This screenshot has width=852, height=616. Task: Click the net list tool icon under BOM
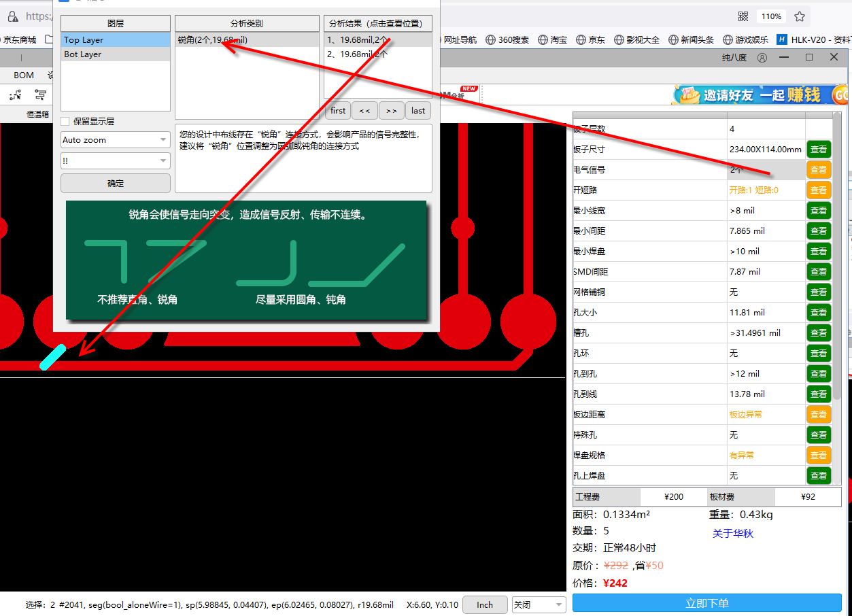pyautogui.click(x=41, y=95)
